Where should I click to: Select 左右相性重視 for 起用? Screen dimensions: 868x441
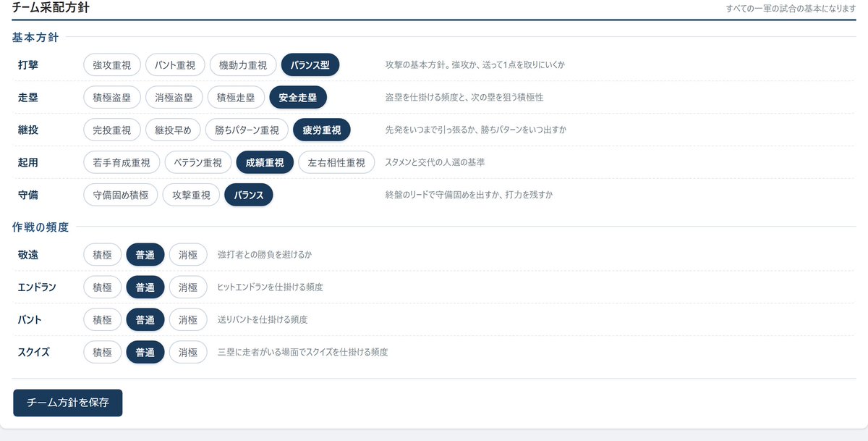(x=336, y=162)
